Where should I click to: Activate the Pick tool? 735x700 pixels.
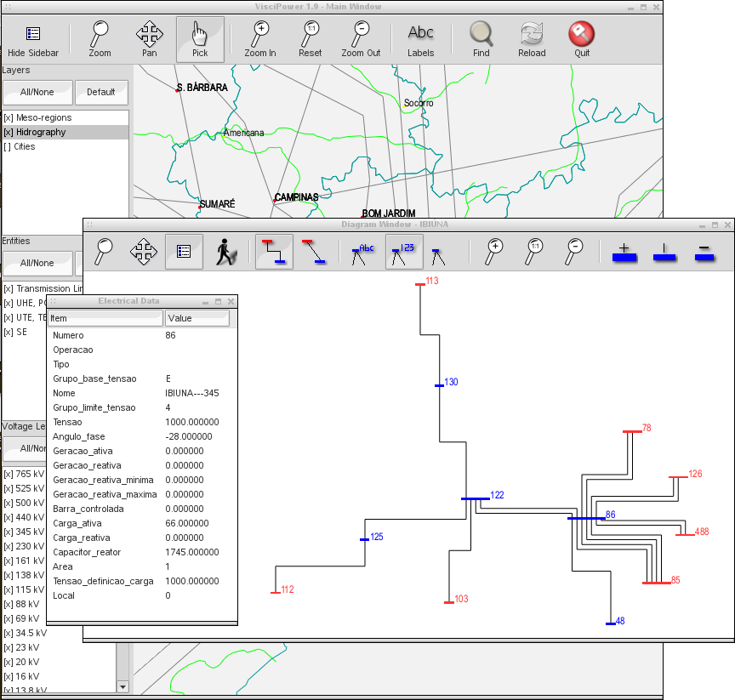coord(200,40)
